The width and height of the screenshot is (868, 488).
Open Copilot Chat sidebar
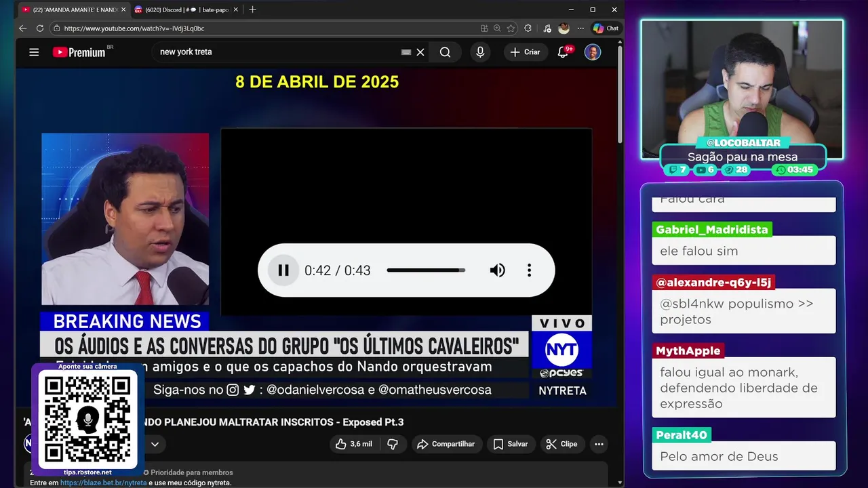(606, 28)
